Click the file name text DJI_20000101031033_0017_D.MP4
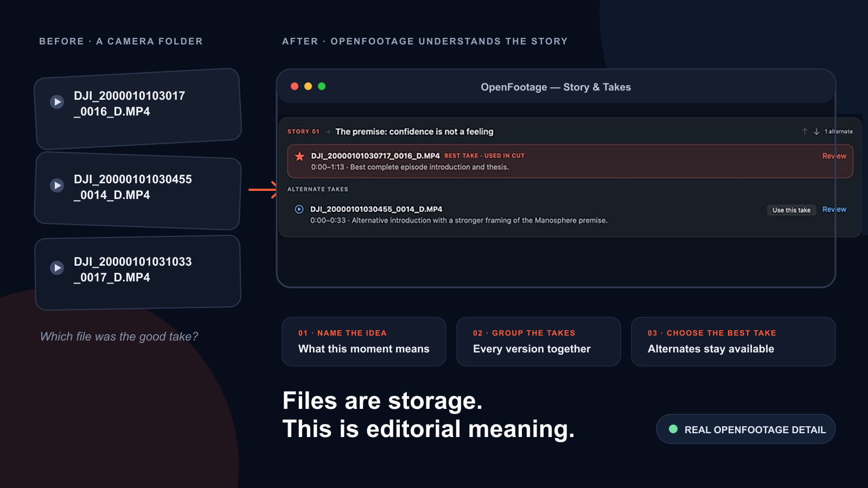Screen dimensions: 868x488 [x=133, y=269]
